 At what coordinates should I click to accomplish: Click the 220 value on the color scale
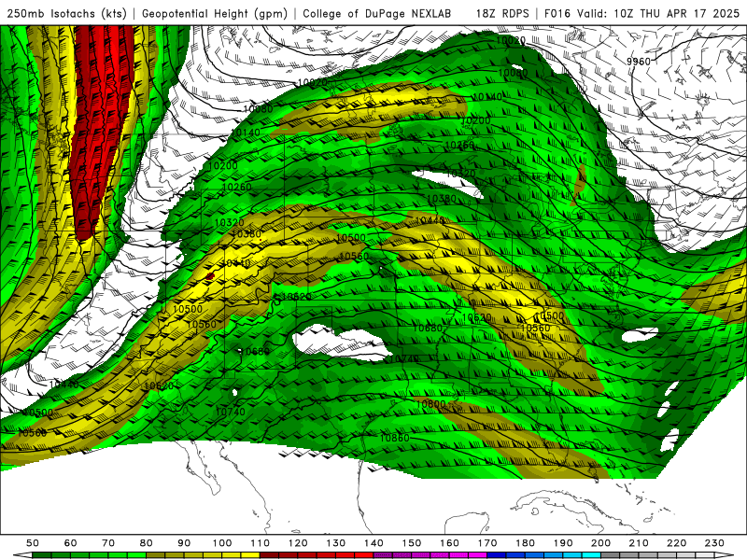676,543
